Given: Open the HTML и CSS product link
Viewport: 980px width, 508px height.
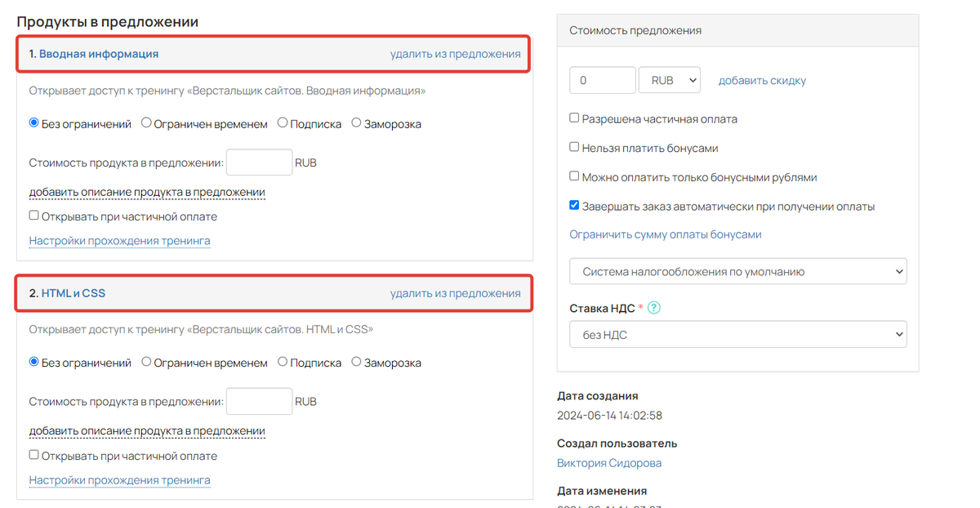Looking at the screenshot, I should point(73,293).
